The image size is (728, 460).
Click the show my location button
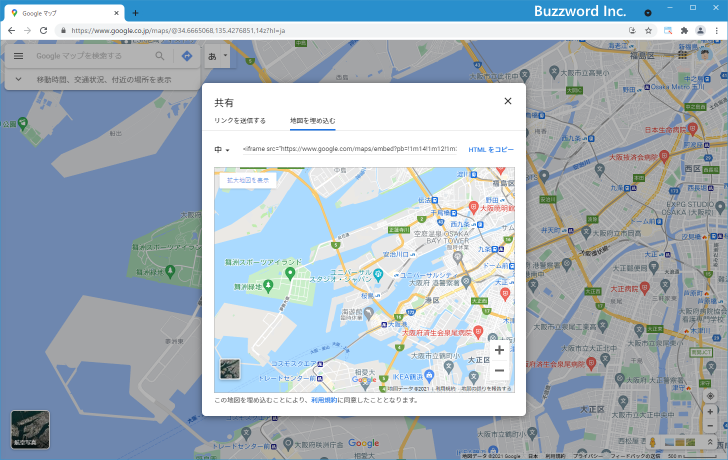(x=710, y=396)
